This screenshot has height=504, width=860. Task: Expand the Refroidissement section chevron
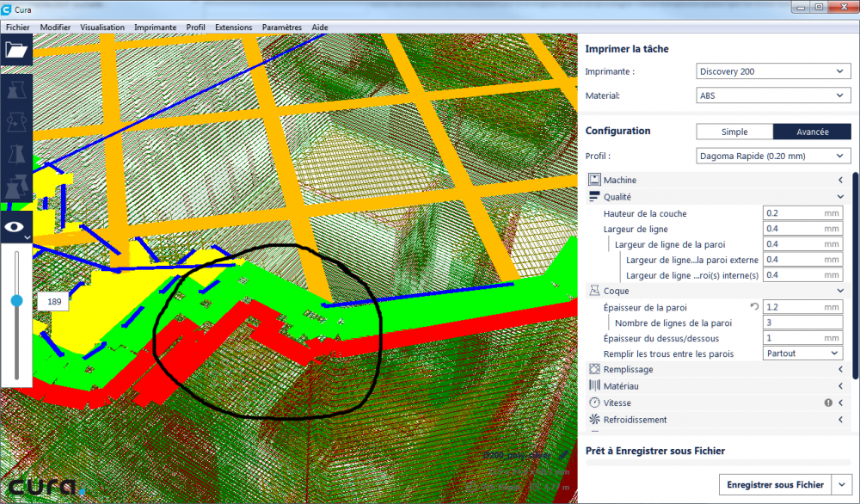tap(840, 420)
